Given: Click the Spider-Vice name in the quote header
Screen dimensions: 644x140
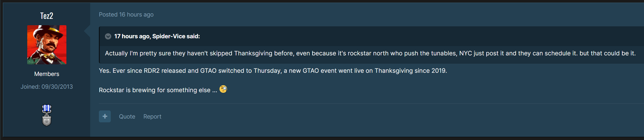Looking at the screenshot, I should (169, 36).
